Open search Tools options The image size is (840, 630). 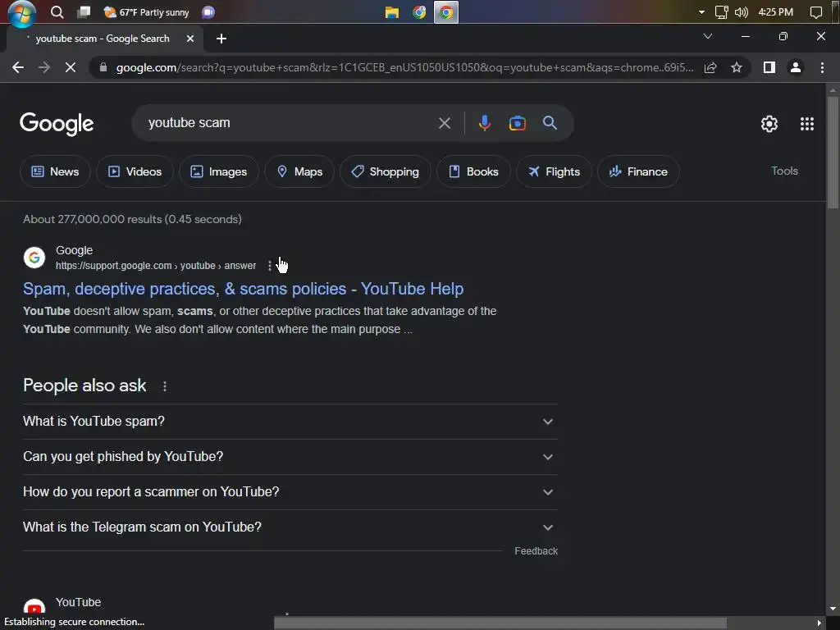click(784, 171)
